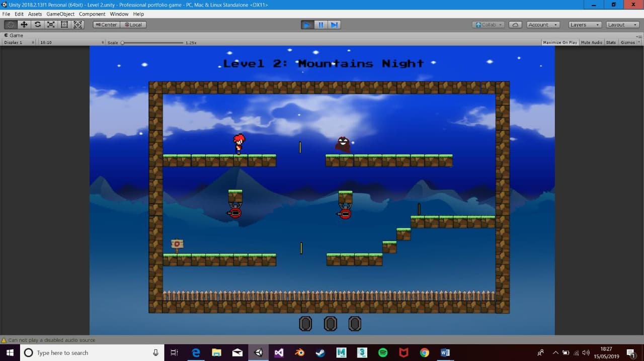Toggle pivot mode with Center button
Screen dimensions: 644x361
(106, 25)
